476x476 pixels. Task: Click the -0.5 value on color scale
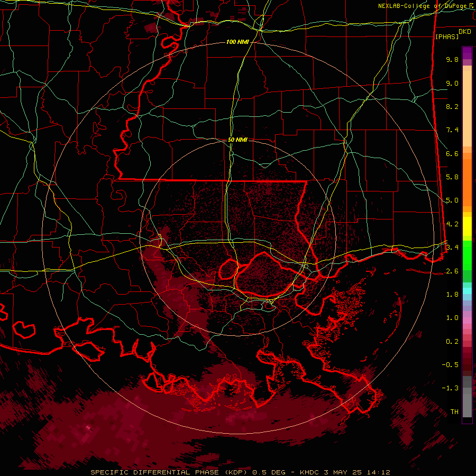click(450, 365)
